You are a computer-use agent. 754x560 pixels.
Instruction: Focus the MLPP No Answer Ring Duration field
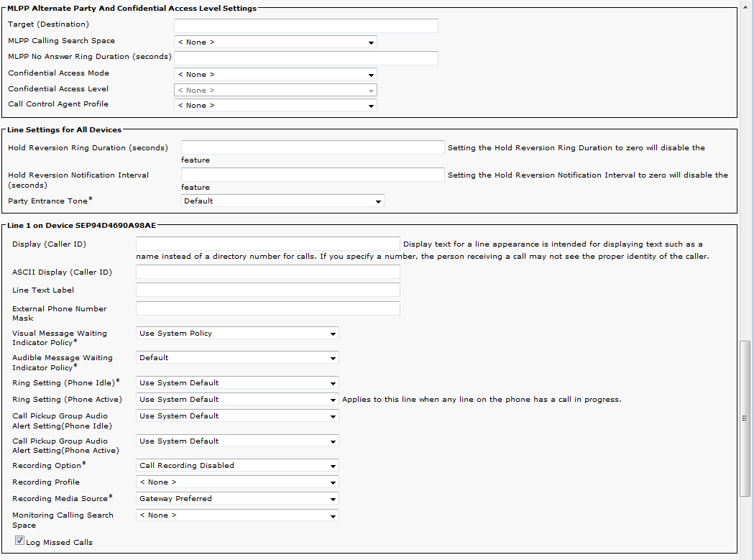tap(305, 58)
